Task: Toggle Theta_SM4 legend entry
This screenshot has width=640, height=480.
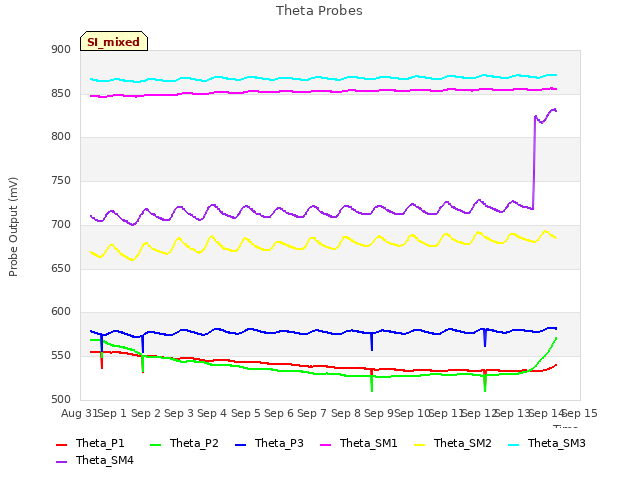Action: (95, 460)
